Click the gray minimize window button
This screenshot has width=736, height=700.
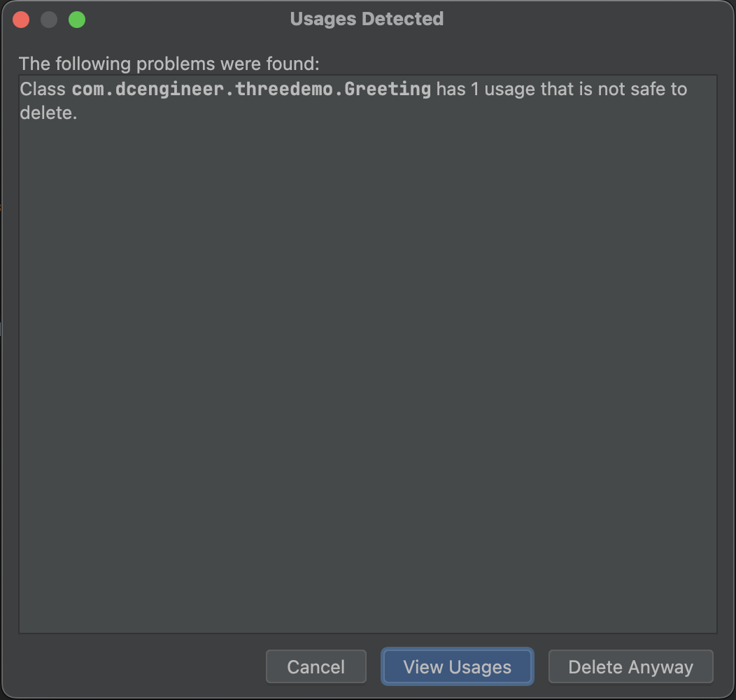(x=49, y=20)
